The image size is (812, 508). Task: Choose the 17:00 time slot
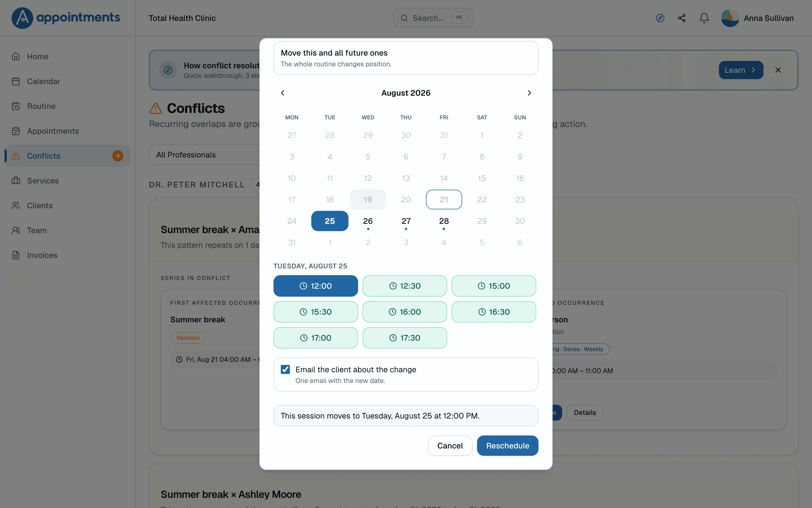(315, 338)
